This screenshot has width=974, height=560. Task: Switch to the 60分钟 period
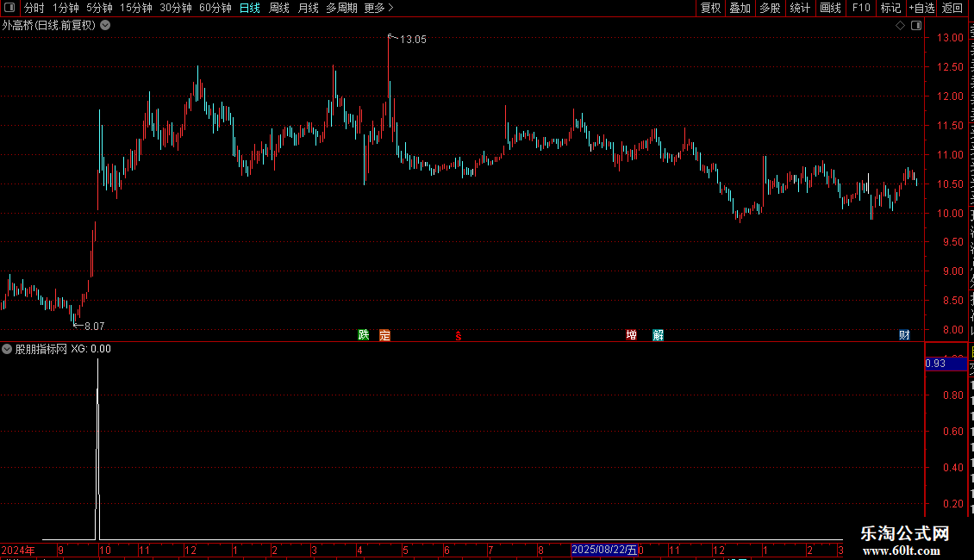tap(215, 8)
